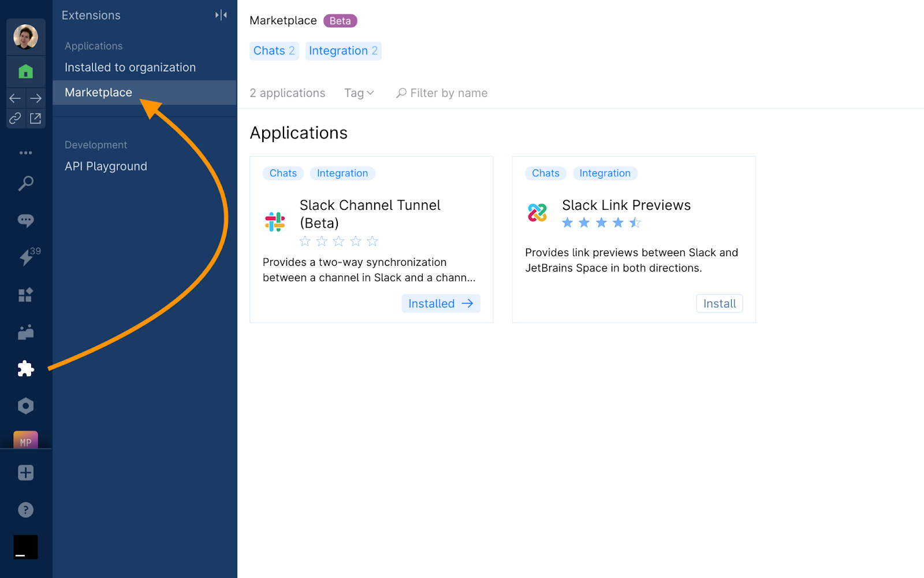Screen dimensions: 924x578
Task: Click Installed button for Slack Channel Tunnel
Action: (x=440, y=303)
